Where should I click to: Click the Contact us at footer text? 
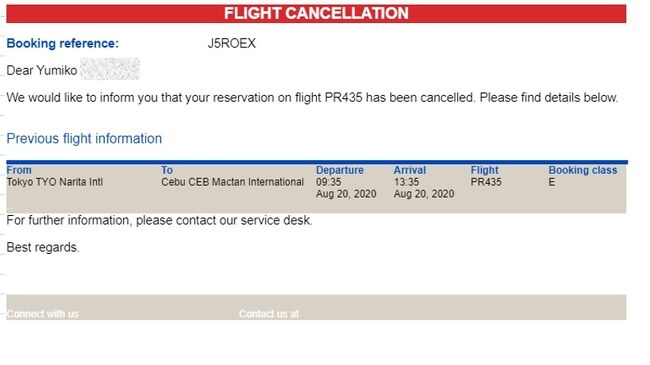click(269, 314)
